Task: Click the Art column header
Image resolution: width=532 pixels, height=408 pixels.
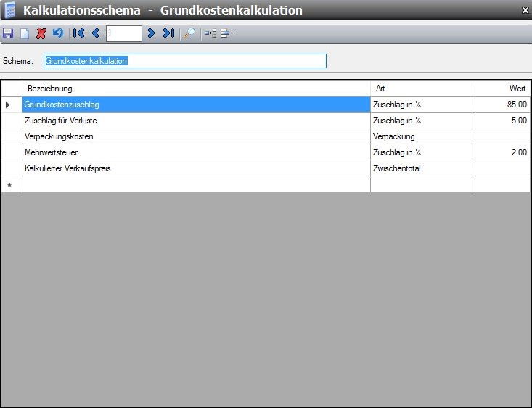Action: point(421,89)
